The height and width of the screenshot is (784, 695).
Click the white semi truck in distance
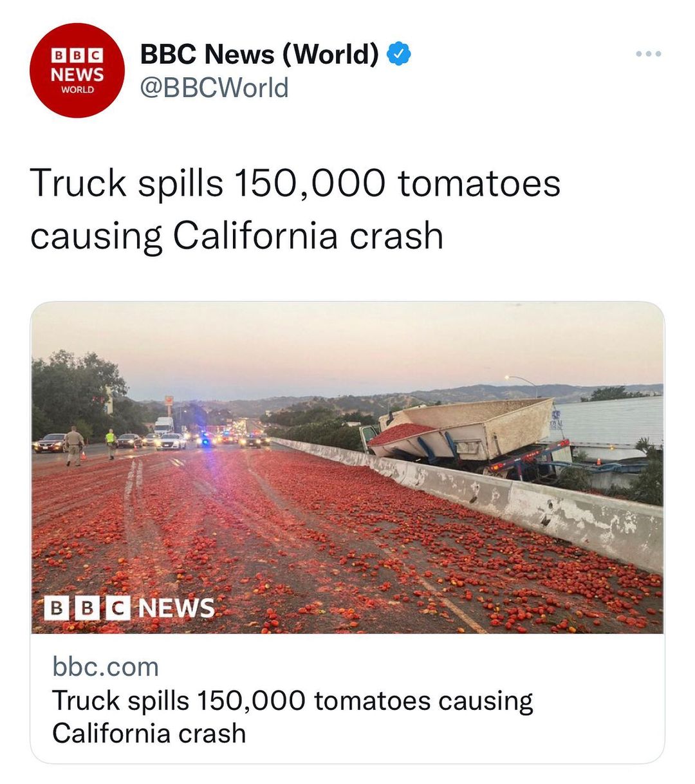click(x=163, y=425)
